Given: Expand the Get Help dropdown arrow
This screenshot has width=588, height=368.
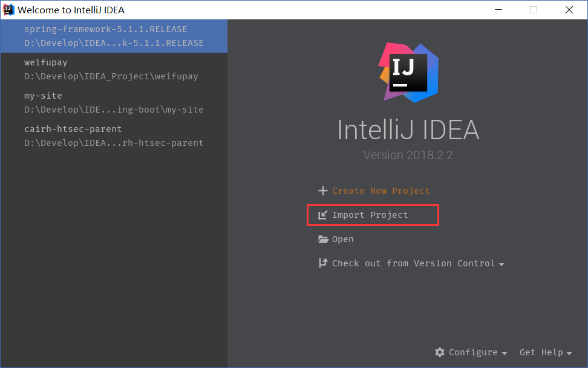Looking at the screenshot, I should tap(569, 353).
